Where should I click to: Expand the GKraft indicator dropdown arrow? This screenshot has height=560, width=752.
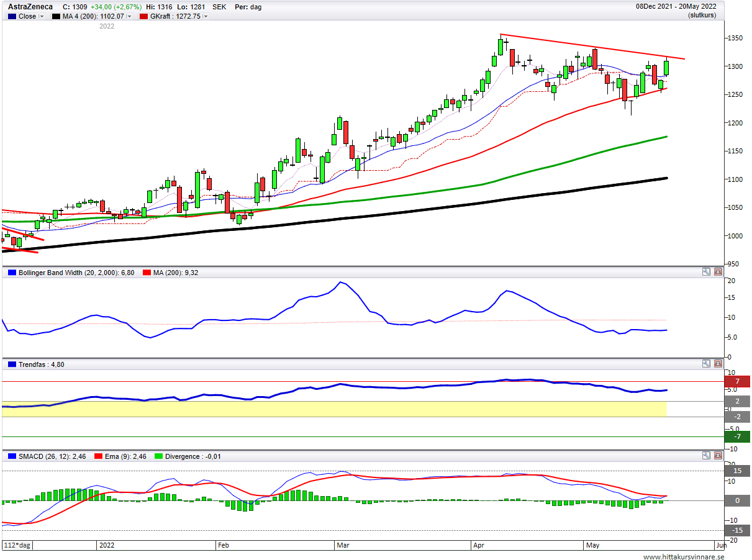206,17
